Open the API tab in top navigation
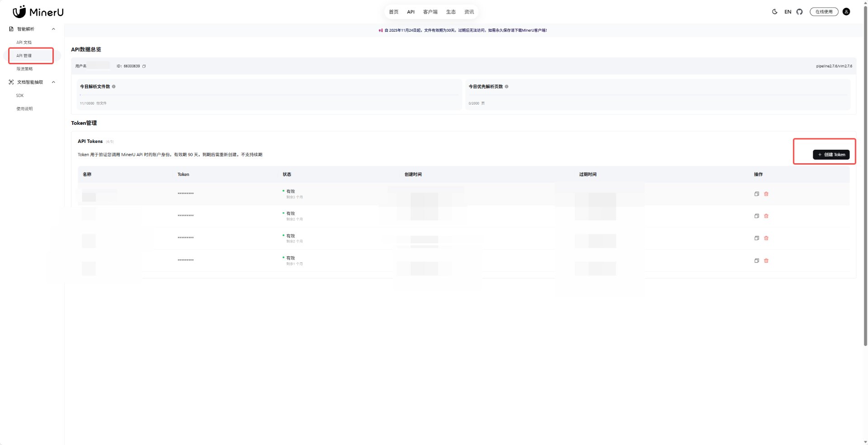Viewport: 868px width, 445px height. (410, 12)
